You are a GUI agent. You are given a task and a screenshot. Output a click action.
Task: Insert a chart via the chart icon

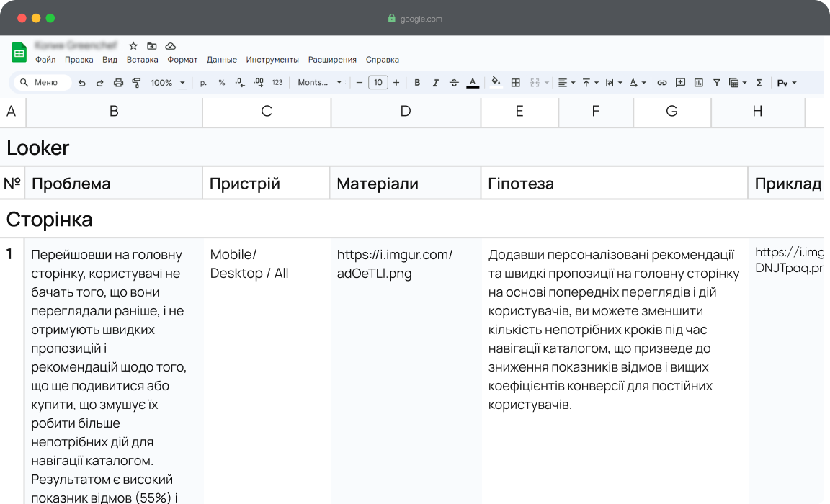coord(698,83)
